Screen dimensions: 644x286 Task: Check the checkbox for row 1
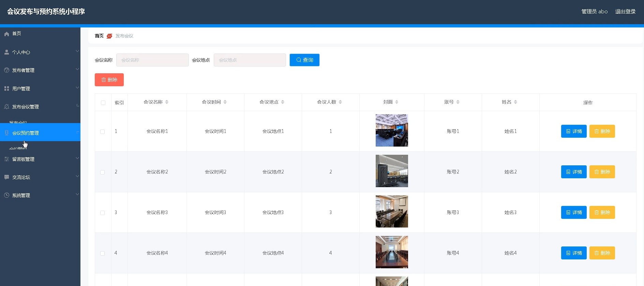pos(103,132)
